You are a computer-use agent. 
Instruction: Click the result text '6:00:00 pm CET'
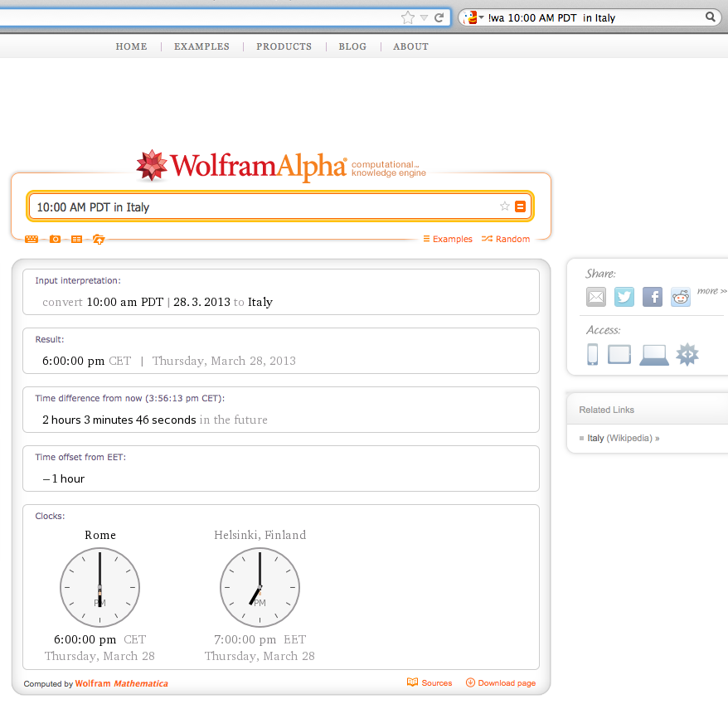click(87, 361)
